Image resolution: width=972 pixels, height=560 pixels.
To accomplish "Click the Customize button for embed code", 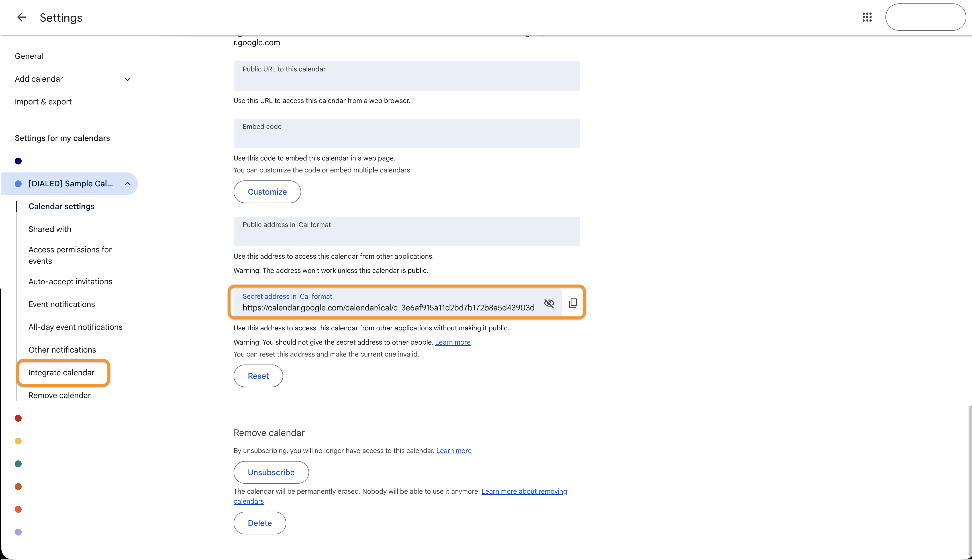I will coord(267,192).
